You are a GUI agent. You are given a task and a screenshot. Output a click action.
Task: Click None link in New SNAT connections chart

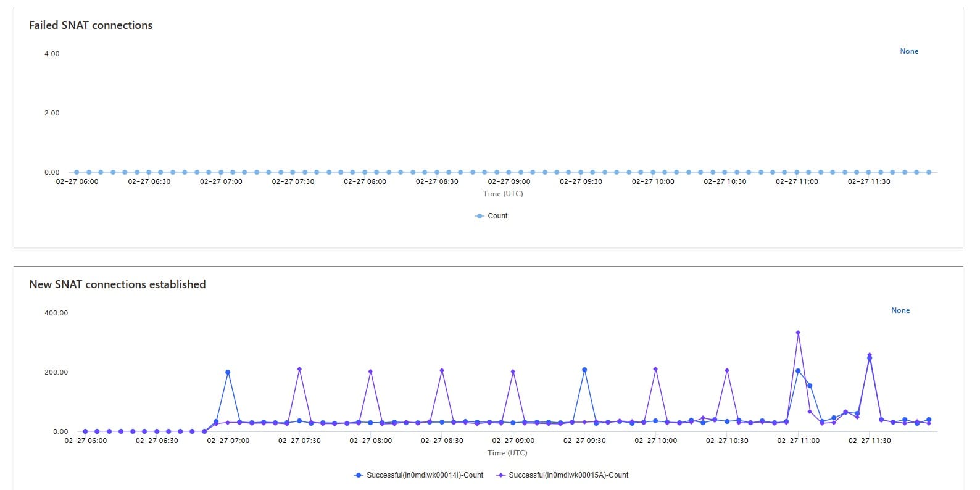click(x=900, y=310)
